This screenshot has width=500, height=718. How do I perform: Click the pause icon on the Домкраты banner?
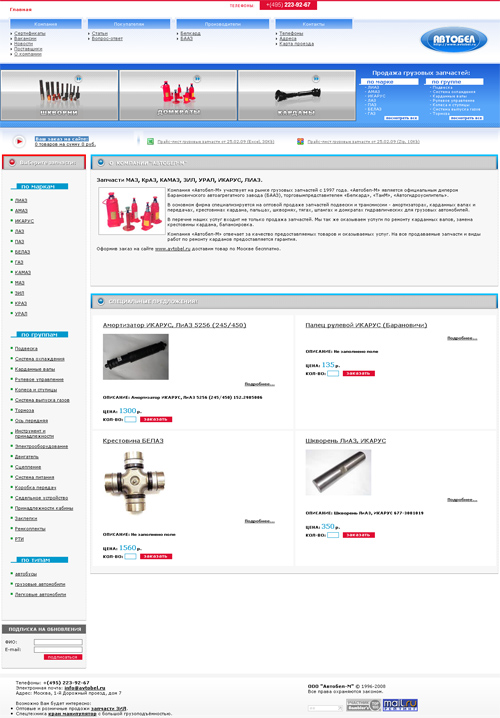click(197, 79)
